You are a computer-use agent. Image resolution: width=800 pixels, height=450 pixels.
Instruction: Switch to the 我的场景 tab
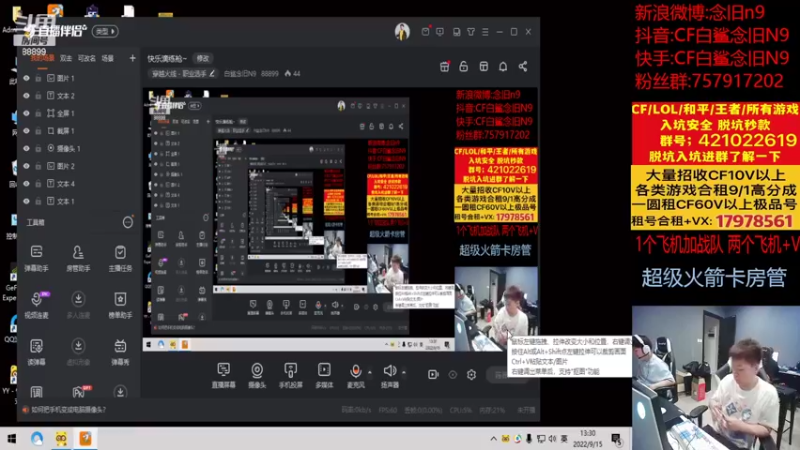tap(42, 58)
